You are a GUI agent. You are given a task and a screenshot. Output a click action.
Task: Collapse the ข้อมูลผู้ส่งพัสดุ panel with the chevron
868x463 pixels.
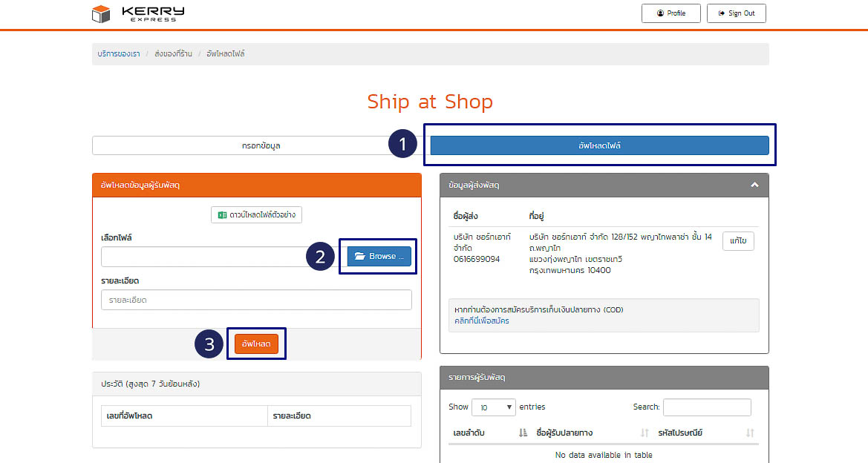tap(754, 185)
